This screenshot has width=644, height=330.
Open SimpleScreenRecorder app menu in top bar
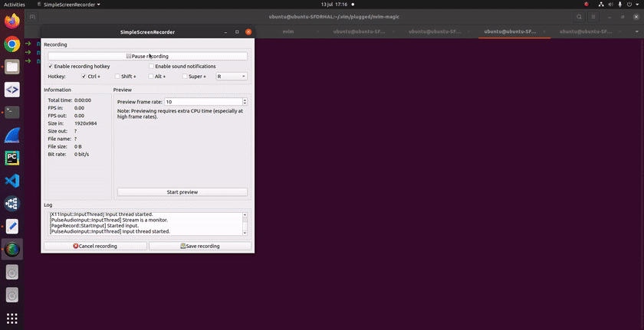[x=68, y=5]
